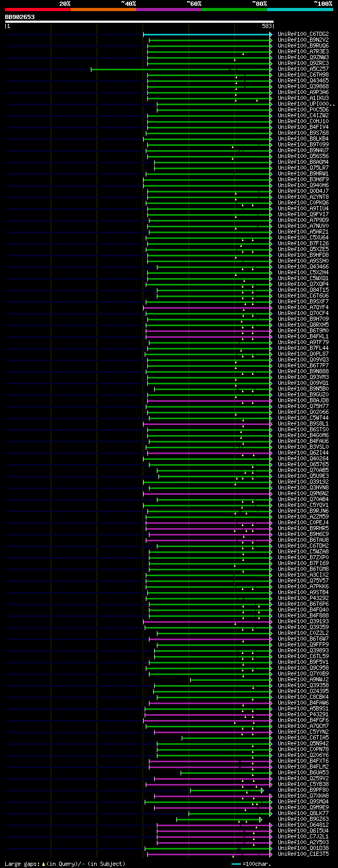Click the short green alignment bar of A9NWJ2

point(231,680)
